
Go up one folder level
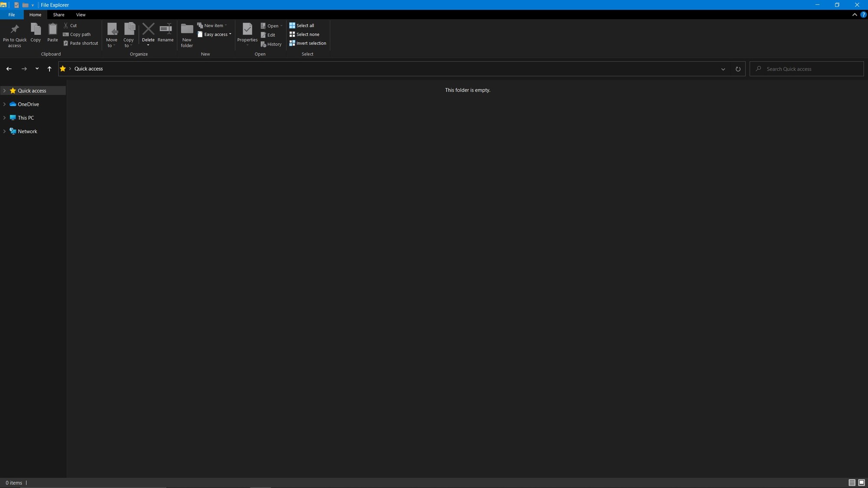click(x=49, y=69)
